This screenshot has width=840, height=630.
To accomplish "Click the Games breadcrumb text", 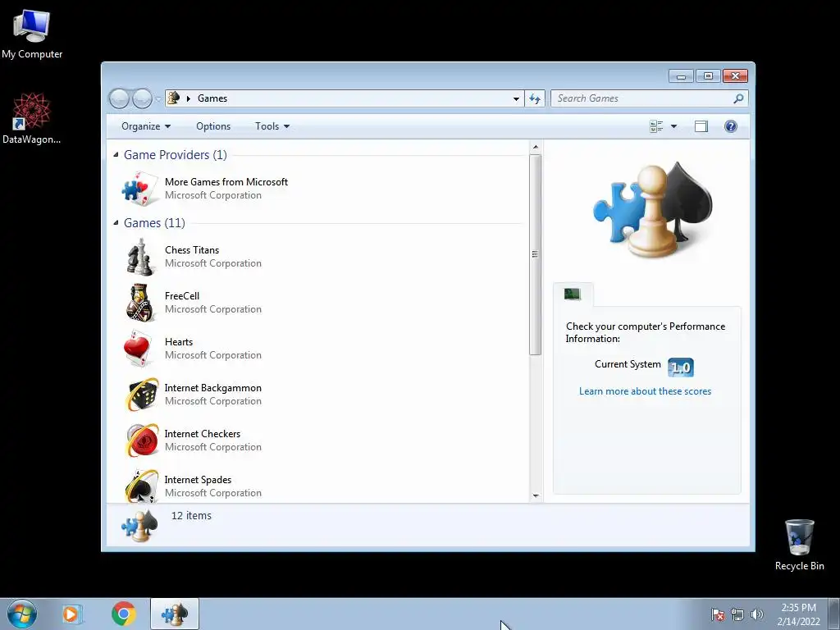I will tap(212, 98).
